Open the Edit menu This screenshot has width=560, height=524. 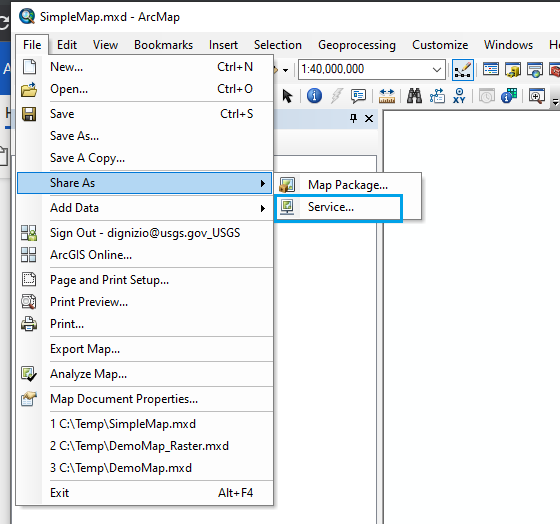(x=67, y=45)
